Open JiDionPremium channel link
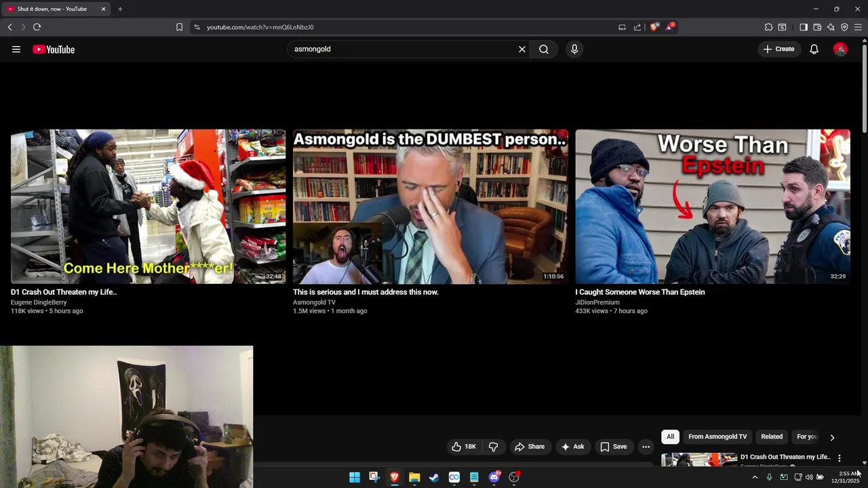 (x=597, y=302)
